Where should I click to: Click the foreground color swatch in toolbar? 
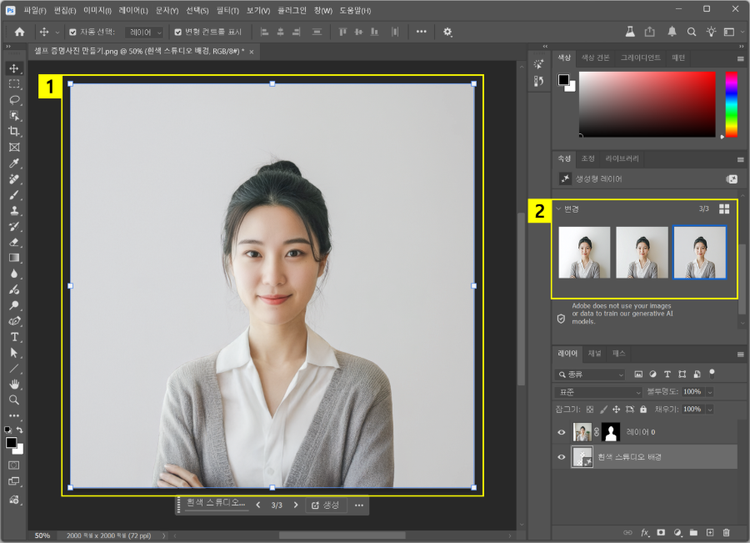tap(11, 441)
